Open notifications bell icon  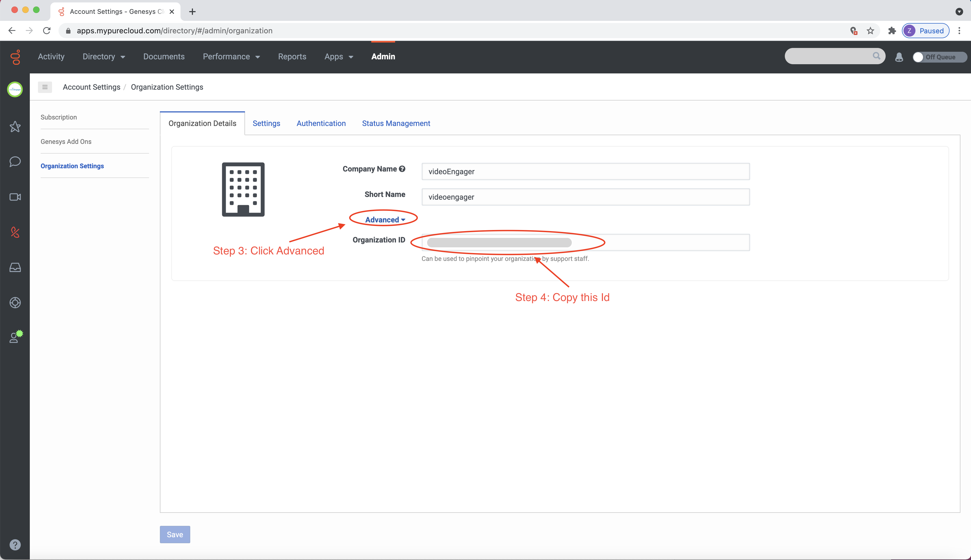pyautogui.click(x=899, y=57)
